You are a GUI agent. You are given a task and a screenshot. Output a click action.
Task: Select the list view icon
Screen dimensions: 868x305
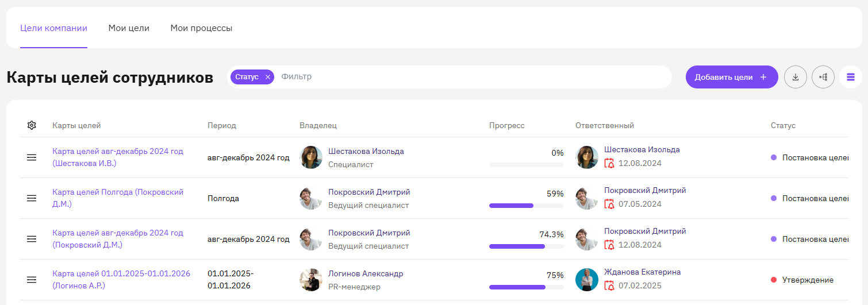click(851, 77)
